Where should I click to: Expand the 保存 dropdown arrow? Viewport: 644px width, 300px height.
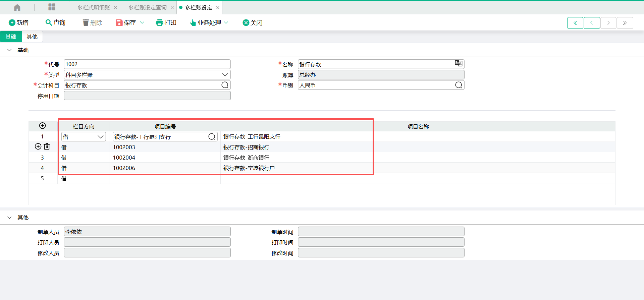[142, 22]
